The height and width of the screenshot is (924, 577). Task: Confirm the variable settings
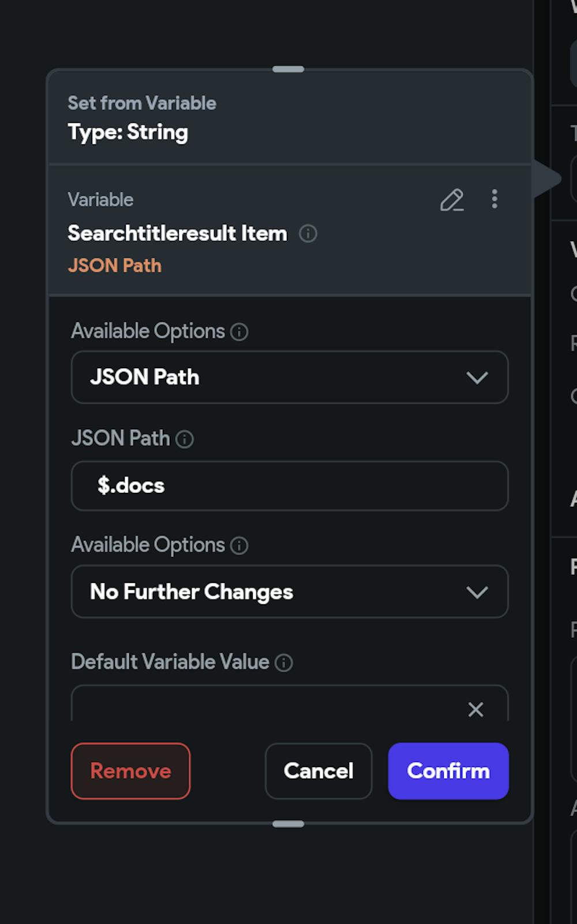coord(448,771)
